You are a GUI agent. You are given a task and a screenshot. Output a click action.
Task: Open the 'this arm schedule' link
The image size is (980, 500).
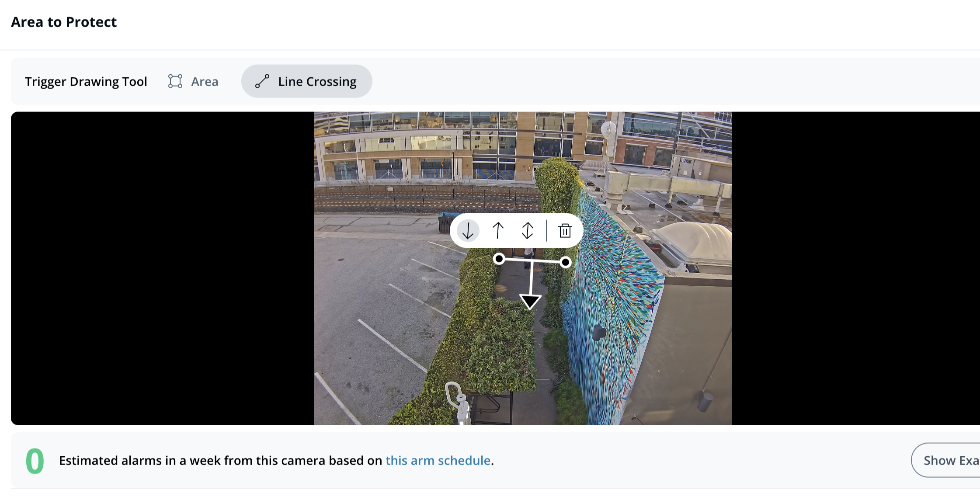point(438,461)
